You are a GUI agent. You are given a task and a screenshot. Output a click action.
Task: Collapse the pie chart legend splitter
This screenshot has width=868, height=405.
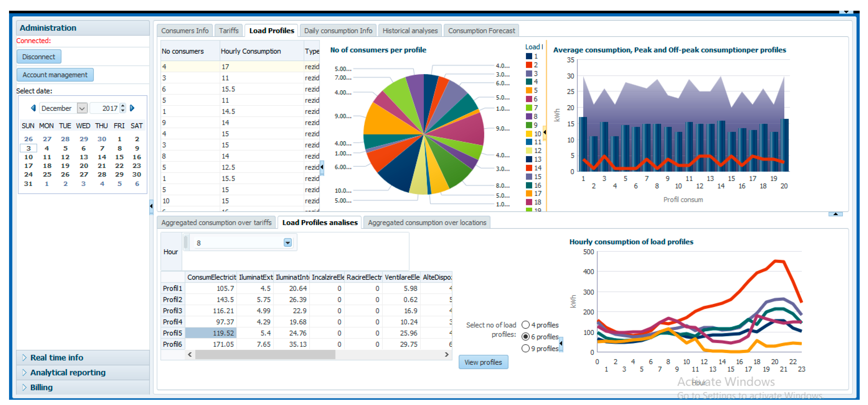tap(545, 133)
